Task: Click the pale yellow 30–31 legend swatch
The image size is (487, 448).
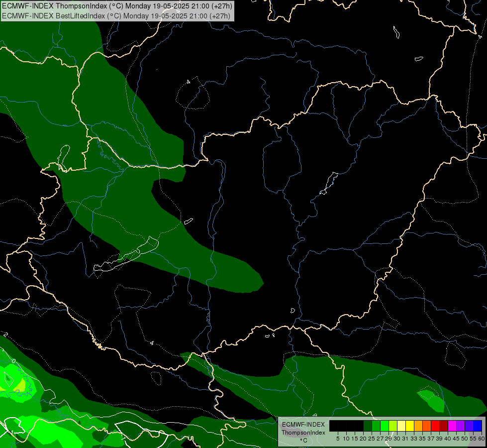Action: (x=401, y=426)
